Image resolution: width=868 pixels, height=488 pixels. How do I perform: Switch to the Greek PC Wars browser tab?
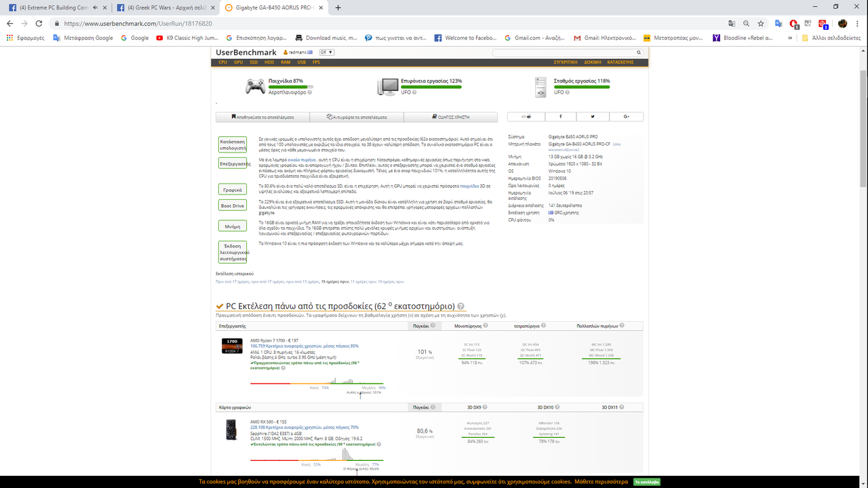(x=165, y=7)
